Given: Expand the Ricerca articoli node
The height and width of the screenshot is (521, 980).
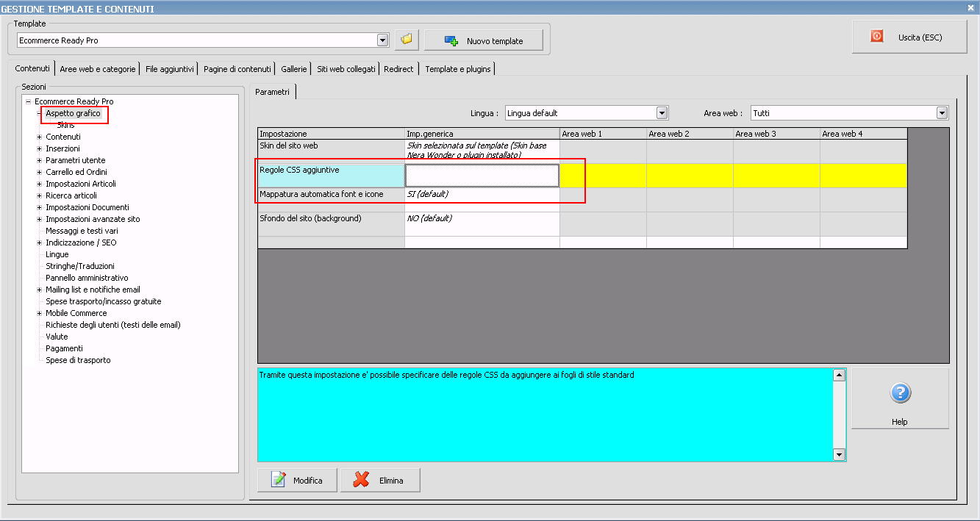Looking at the screenshot, I should tap(39, 195).
